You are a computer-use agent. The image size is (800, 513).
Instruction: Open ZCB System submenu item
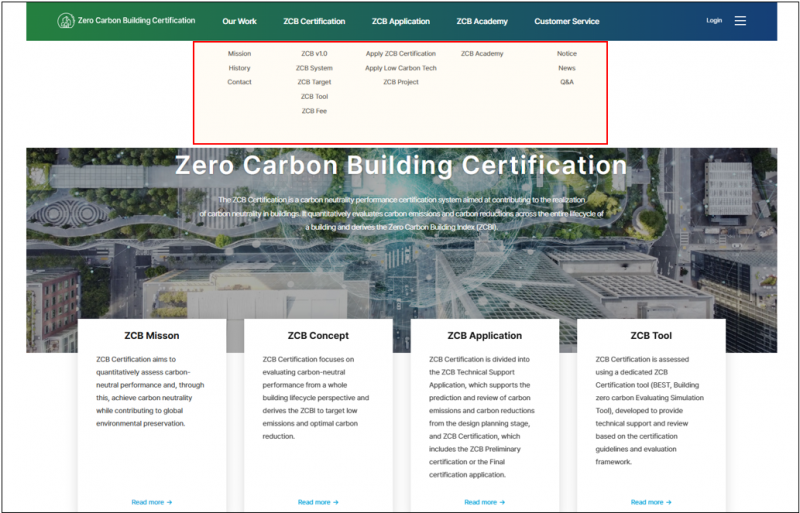[314, 68]
